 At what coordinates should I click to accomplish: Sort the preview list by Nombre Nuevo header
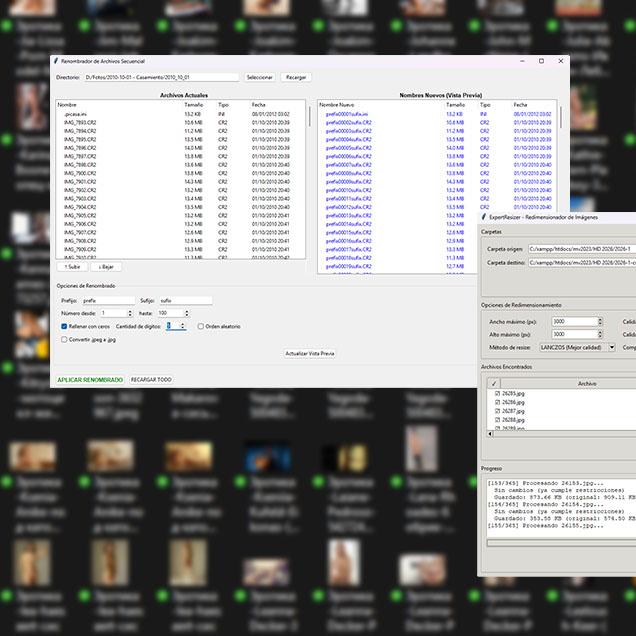[x=337, y=104]
